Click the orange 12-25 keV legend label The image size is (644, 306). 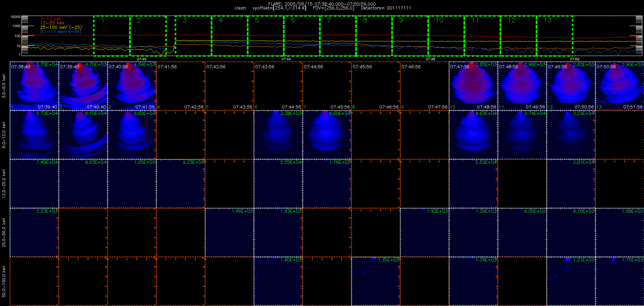(x=52, y=23)
